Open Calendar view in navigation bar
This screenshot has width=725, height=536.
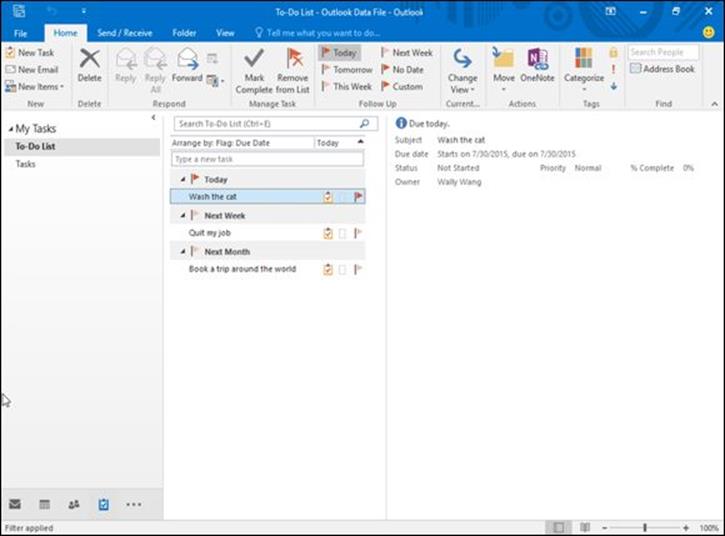(44, 504)
